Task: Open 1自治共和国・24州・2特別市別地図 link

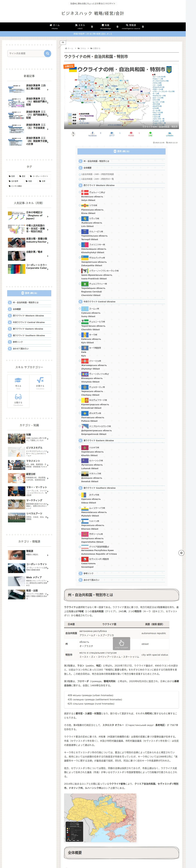Action: (97, 174)
